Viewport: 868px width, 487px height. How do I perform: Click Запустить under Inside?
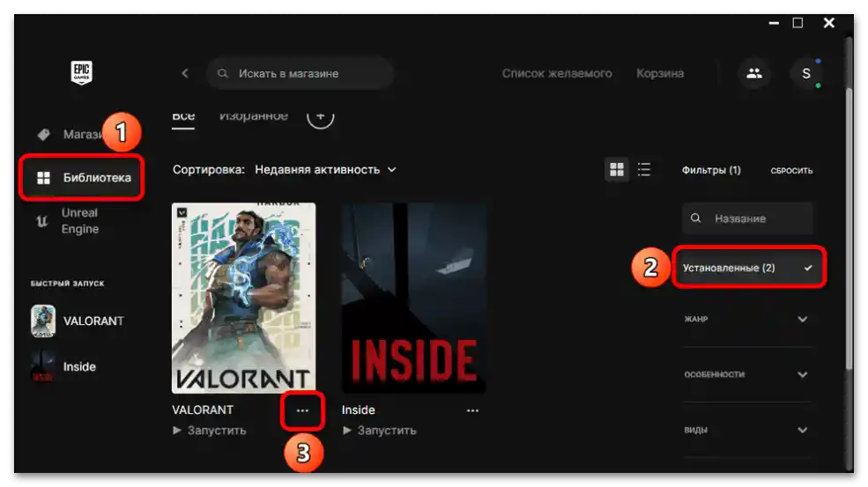click(x=379, y=430)
